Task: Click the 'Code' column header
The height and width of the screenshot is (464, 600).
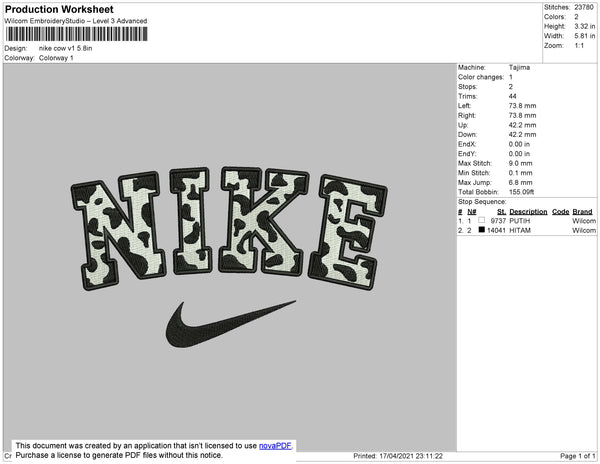Action: (x=561, y=212)
